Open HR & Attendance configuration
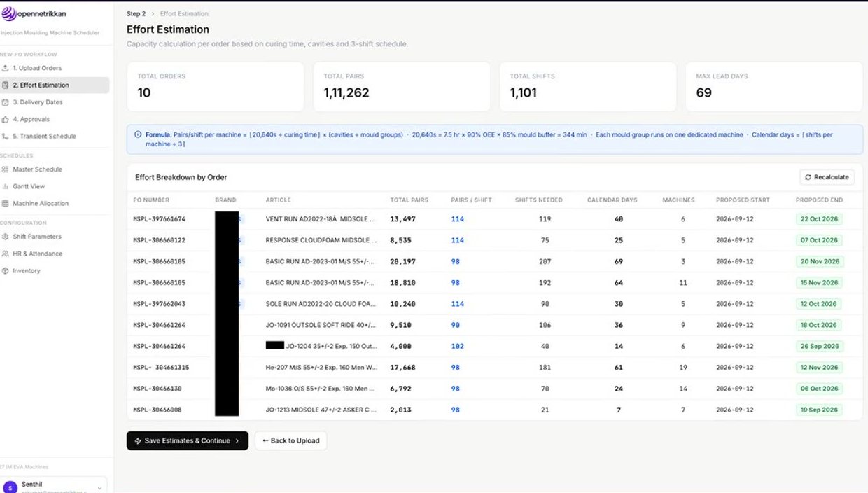Image resolution: width=868 pixels, height=493 pixels. coord(55,254)
